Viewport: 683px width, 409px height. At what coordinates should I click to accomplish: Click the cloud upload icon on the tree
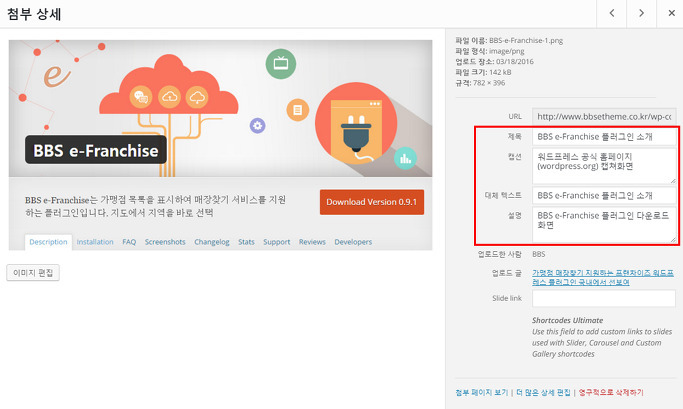tap(169, 97)
